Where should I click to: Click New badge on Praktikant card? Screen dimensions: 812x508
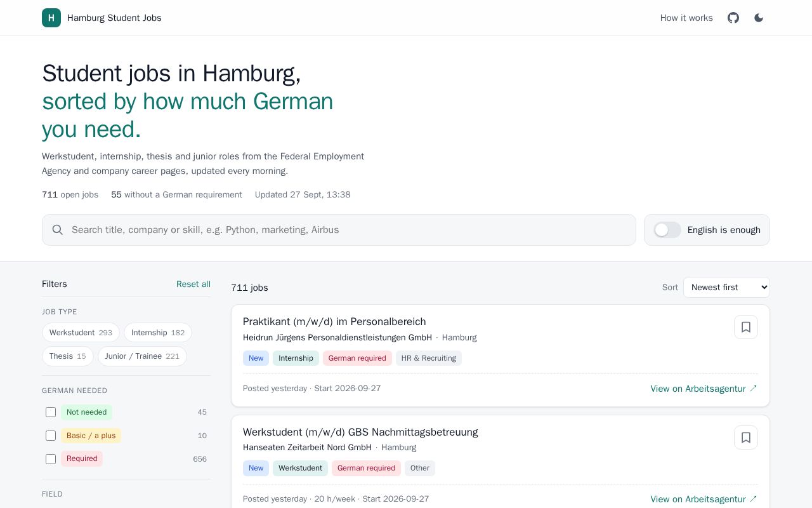pos(256,358)
